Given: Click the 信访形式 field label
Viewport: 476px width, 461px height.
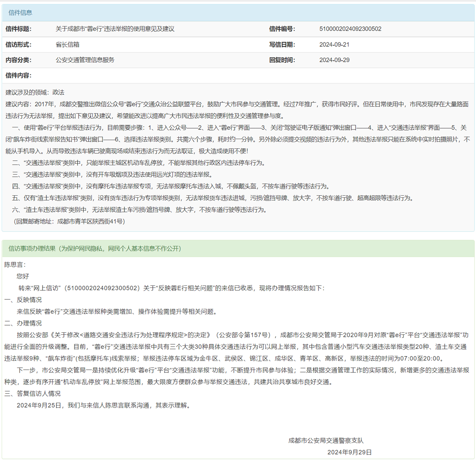Looking at the screenshot, I should (x=19, y=44).
